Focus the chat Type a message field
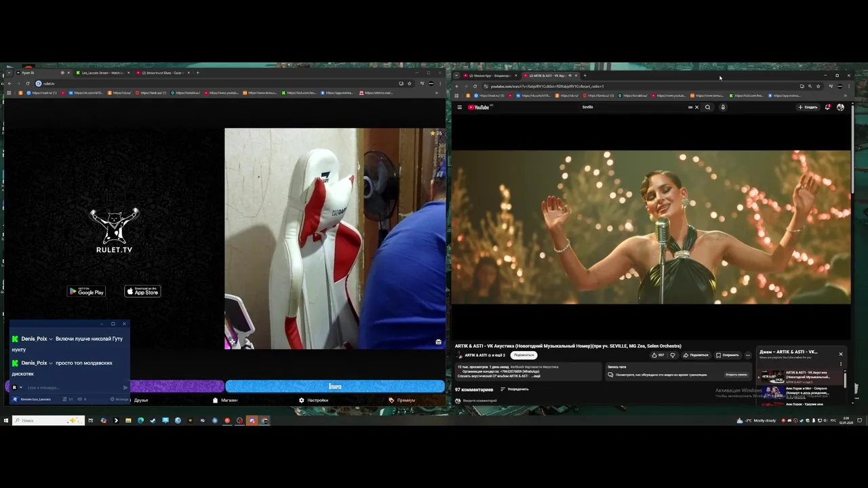 73,388
